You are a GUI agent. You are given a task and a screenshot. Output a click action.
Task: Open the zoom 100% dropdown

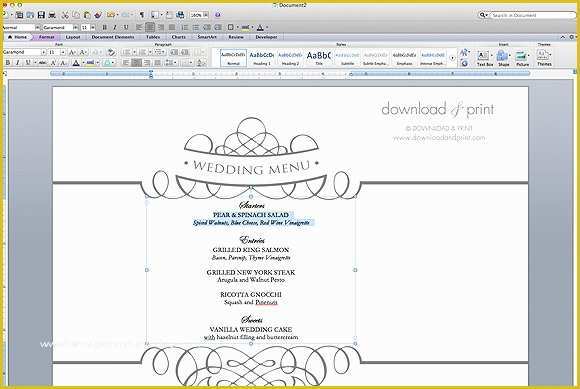click(x=206, y=15)
